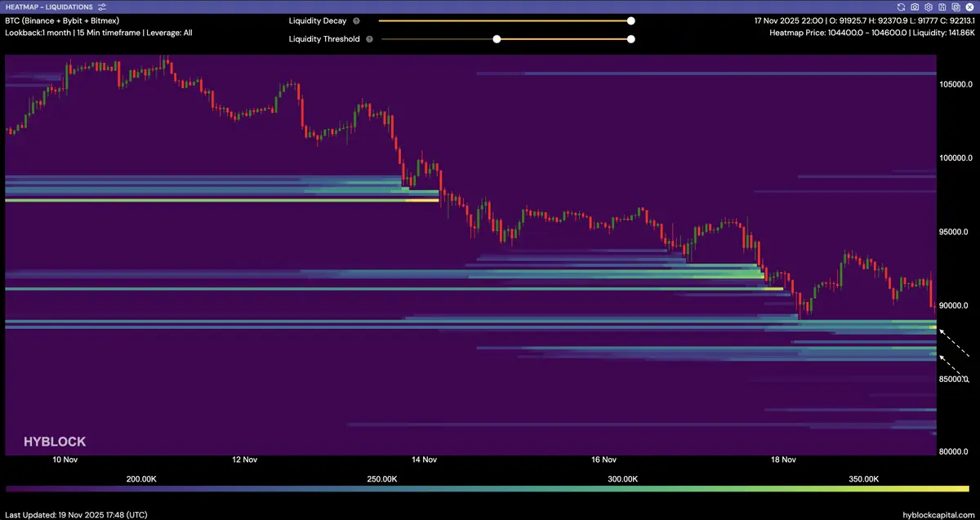This screenshot has height=520, width=980.
Task: Click the Liquidity Decay help icon
Action: (356, 21)
